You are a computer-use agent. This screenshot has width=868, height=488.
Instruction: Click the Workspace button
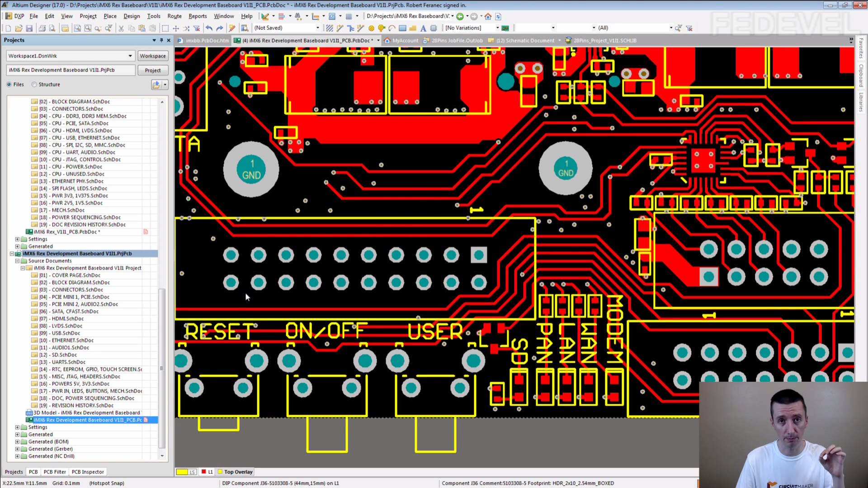[x=152, y=56]
